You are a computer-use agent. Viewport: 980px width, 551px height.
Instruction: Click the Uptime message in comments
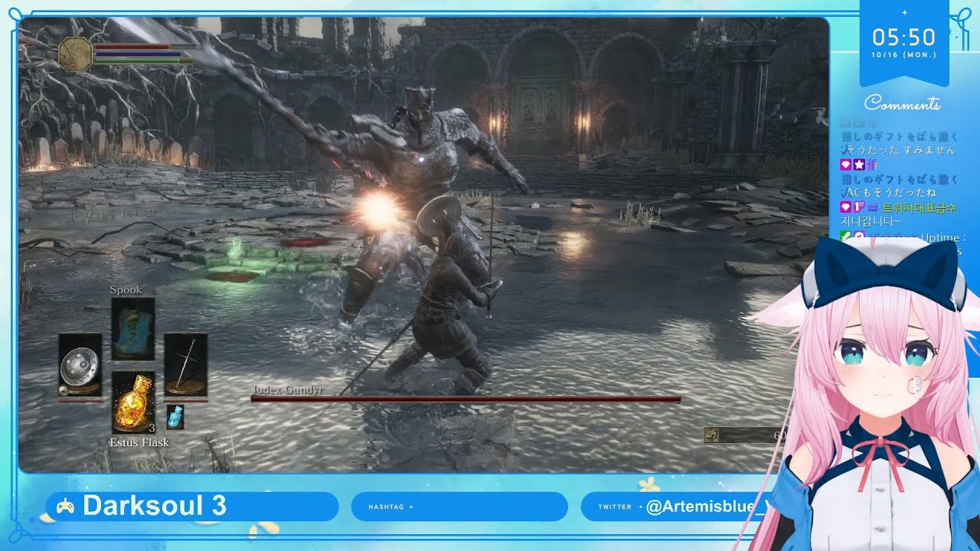pyautogui.click(x=945, y=238)
